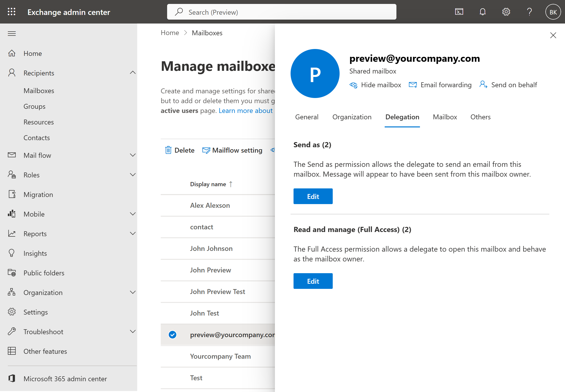This screenshot has width=565, height=392.
Task: Open Mailboxes under Recipients
Action: pyautogui.click(x=39, y=91)
